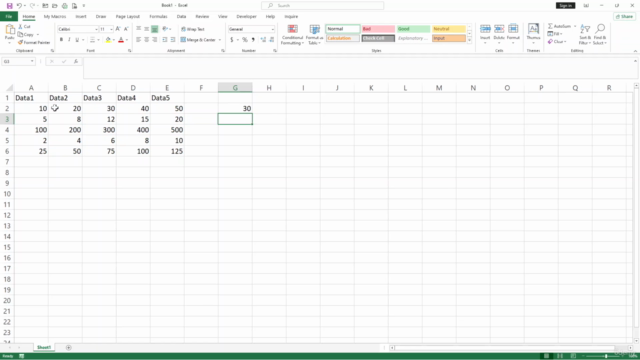The height and width of the screenshot is (360, 640).
Task: Click the Paste clipboard icon
Action: tap(9, 29)
